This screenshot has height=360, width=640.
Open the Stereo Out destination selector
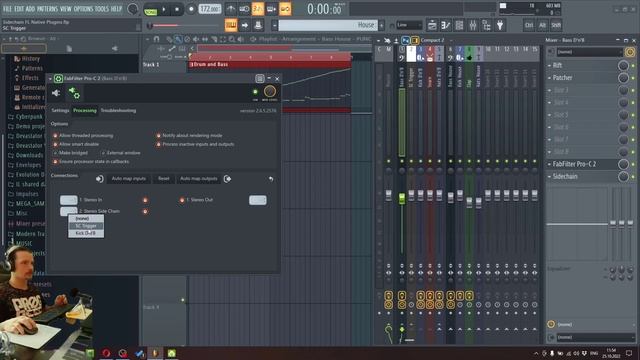[258, 200]
